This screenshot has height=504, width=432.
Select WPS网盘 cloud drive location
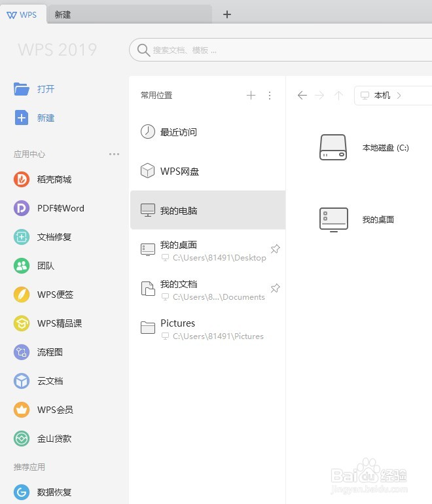(x=207, y=171)
